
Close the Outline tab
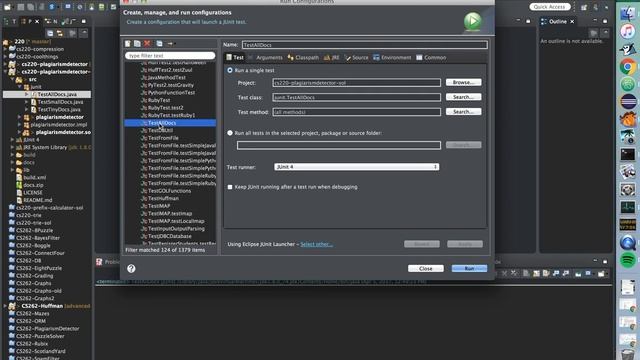coord(572,21)
